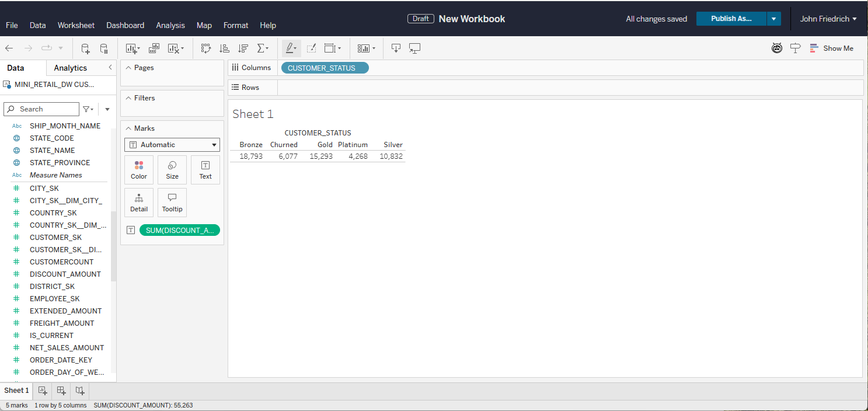The width and height of the screenshot is (868, 411).
Task: Toggle the Show Me panel
Action: 832,48
